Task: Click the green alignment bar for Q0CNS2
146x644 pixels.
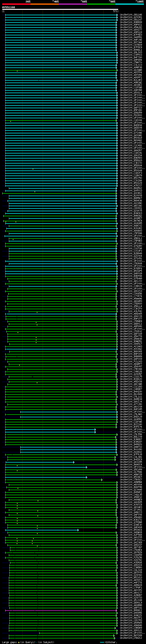Action: pyautogui.click(x=60, y=193)
